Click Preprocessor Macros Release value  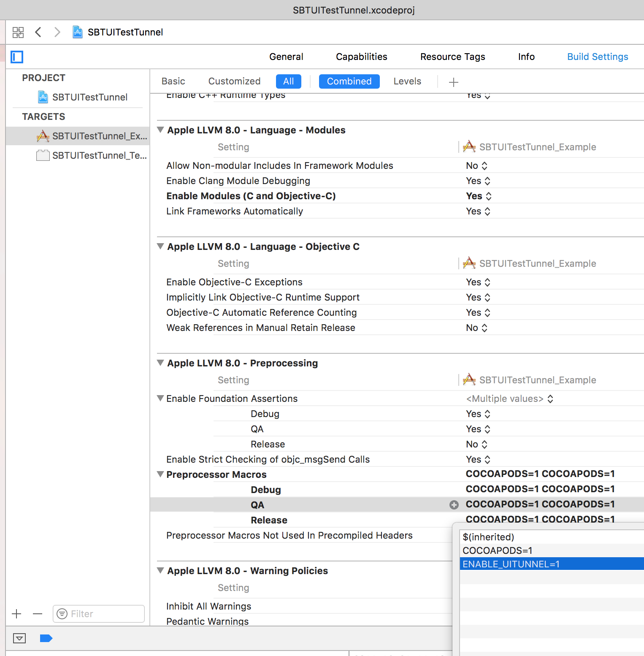click(x=540, y=519)
